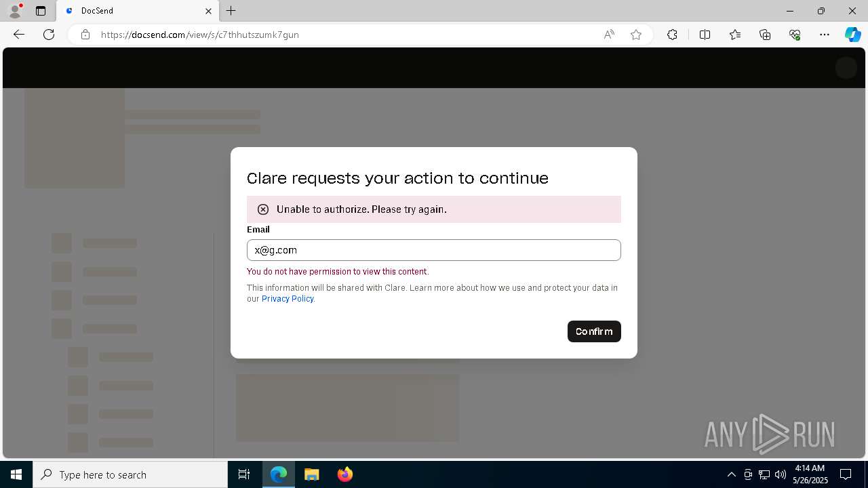Close the DocSend tab
This screenshot has height=488, width=868.
pos(209,11)
